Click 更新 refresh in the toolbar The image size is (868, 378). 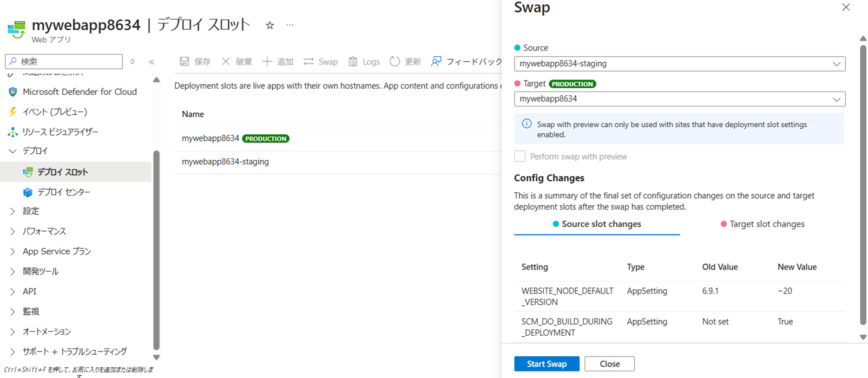405,61
